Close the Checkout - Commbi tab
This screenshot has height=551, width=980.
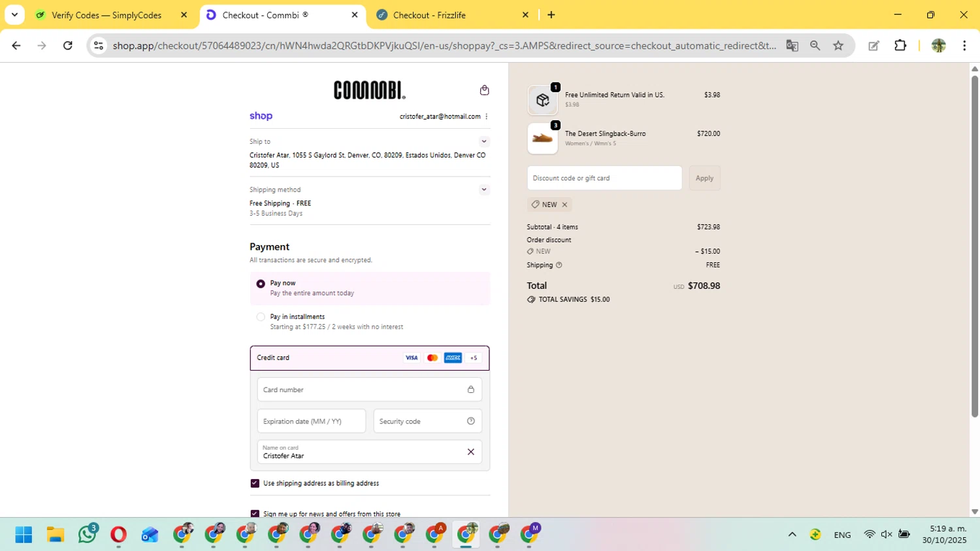(355, 15)
